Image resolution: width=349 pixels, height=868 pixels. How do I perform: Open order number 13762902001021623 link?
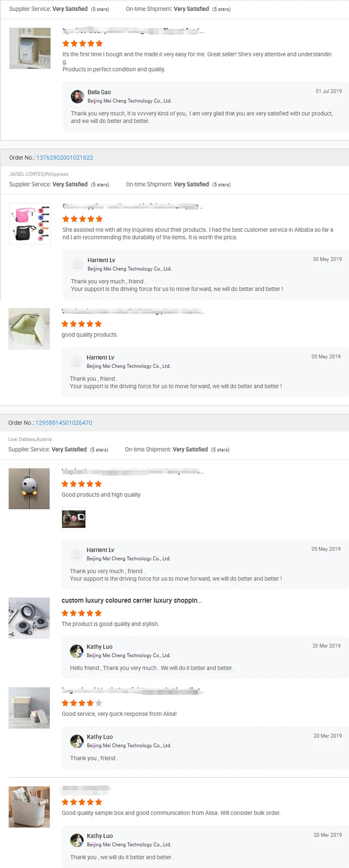pyautogui.click(x=65, y=158)
